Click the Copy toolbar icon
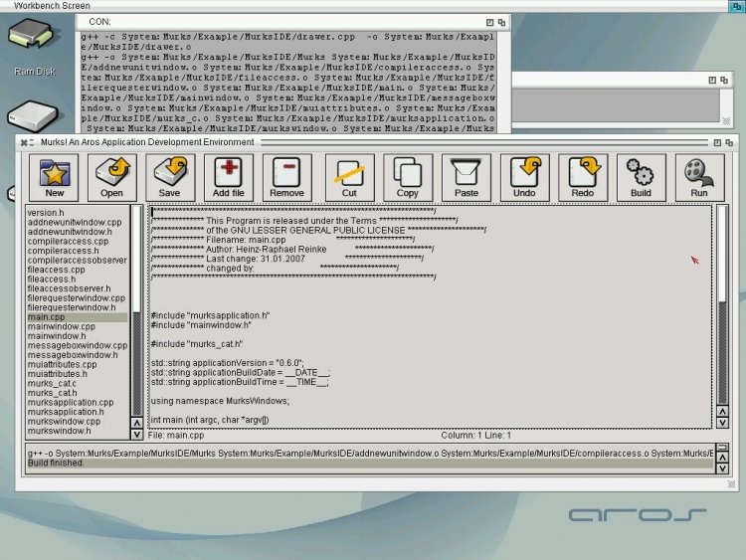The height and width of the screenshot is (560, 746). [408, 177]
